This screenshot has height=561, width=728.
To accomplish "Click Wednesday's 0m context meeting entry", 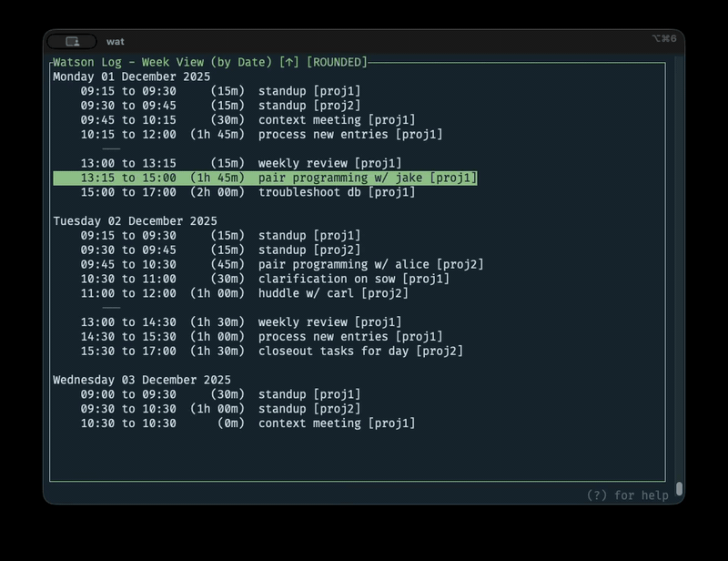I will coord(248,423).
